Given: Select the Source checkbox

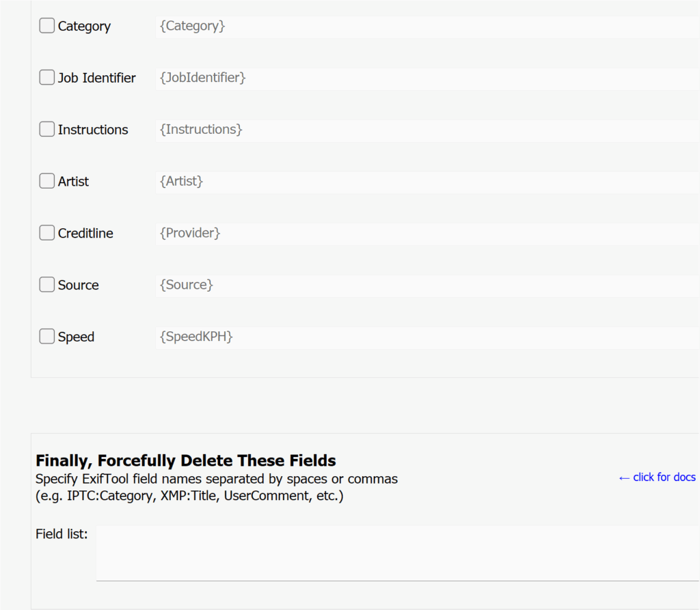Looking at the screenshot, I should click(x=46, y=285).
